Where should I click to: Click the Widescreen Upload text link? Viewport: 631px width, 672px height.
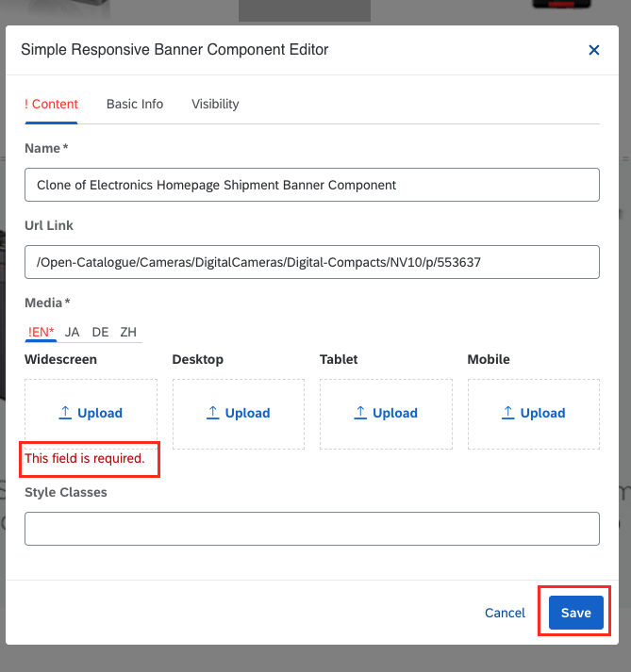coord(100,413)
